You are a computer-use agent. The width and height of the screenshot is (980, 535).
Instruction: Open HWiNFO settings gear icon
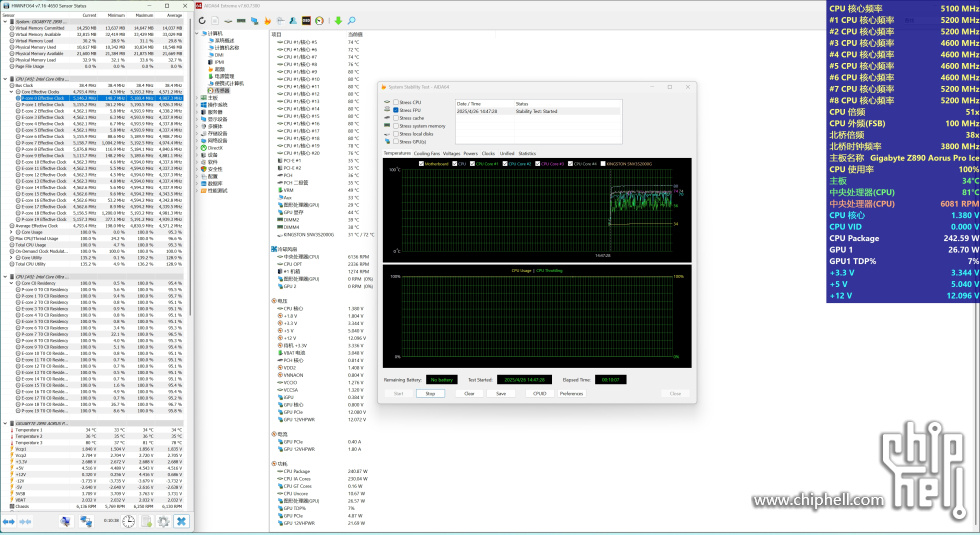tap(164, 521)
